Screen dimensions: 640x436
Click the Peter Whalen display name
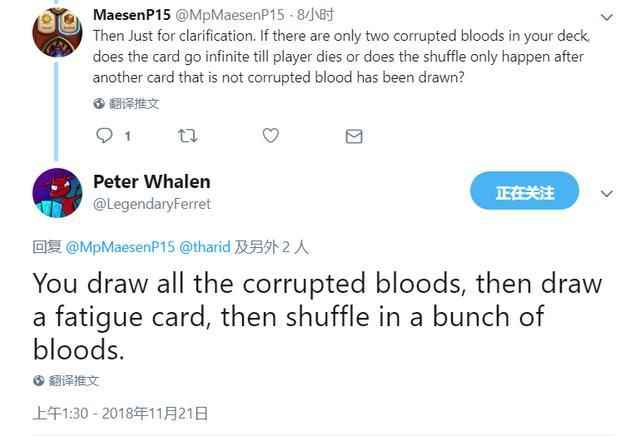tap(151, 181)
